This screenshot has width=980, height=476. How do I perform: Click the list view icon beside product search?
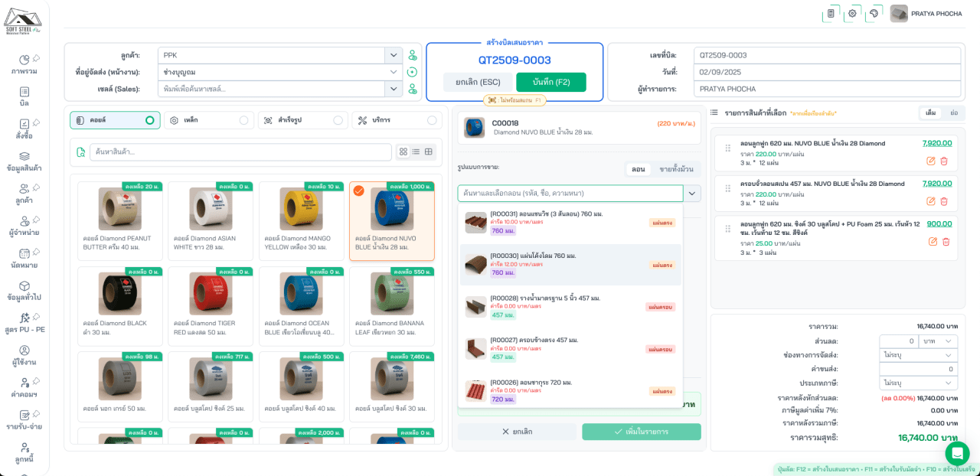(x=416, y=152)
